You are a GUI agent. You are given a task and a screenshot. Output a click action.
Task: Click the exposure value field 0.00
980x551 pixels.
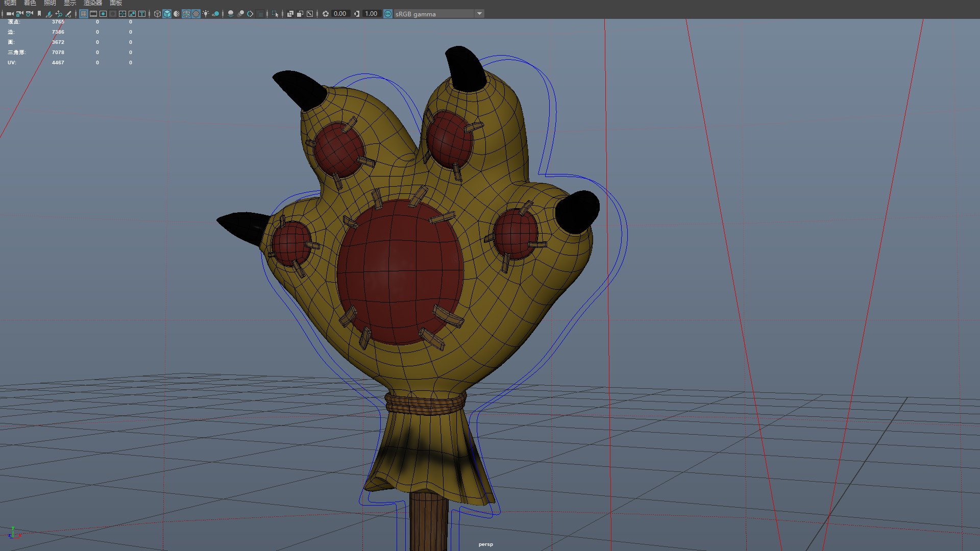(x=340, y=14)
